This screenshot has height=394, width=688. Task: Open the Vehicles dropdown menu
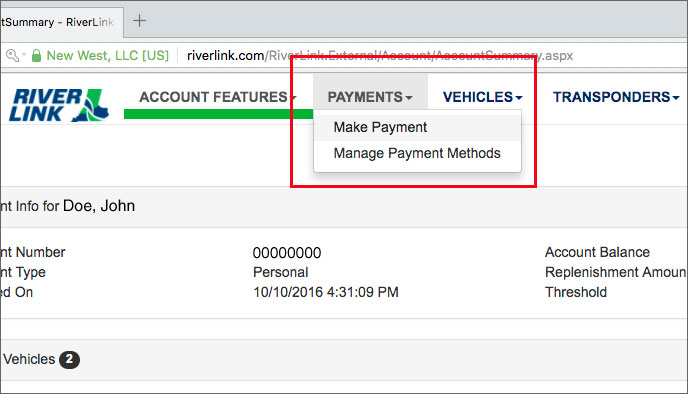pyautogui.click(x=482, y=97)
